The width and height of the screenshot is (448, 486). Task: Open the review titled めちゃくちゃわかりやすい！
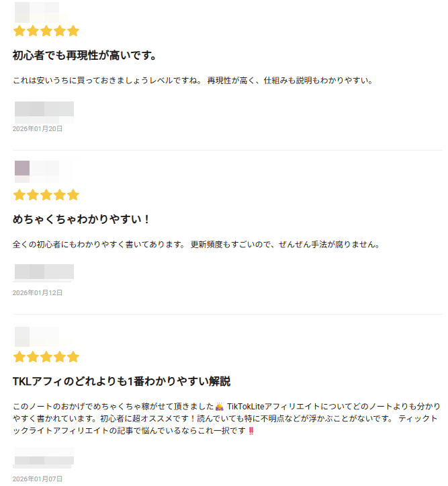tap(82, 219)
